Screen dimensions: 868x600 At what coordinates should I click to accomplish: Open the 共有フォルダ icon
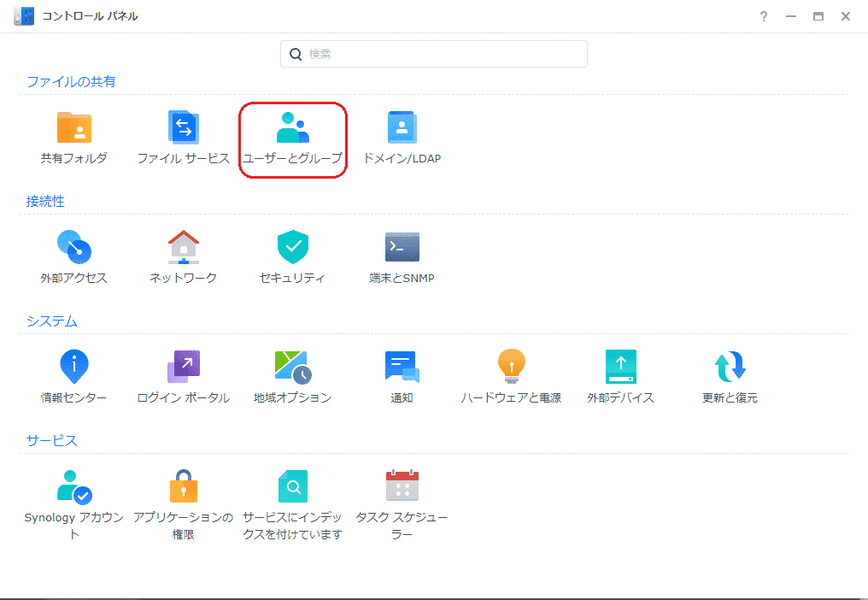pyautogui.click(x=73, y=127)
